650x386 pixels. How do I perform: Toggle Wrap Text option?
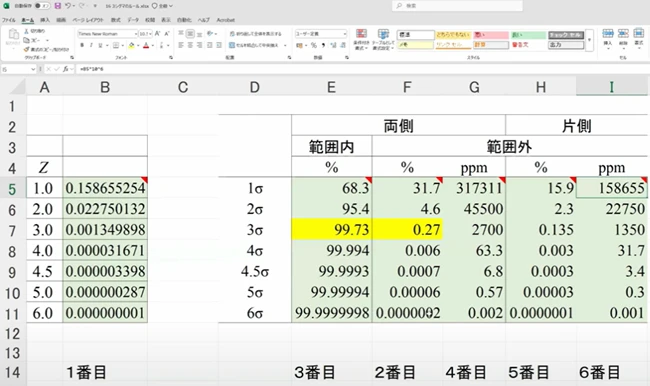(255, 34)
